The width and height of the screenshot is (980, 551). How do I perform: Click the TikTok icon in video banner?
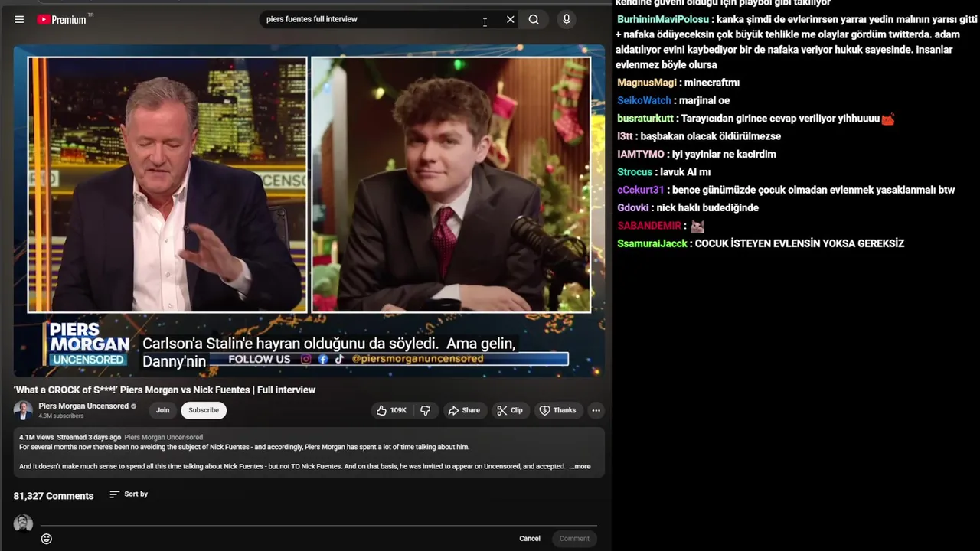[x=339, y=359]
